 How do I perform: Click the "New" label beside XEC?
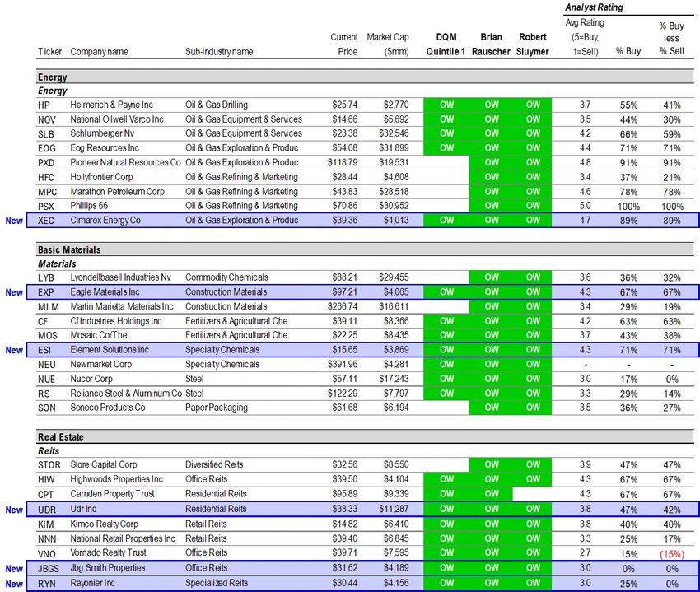tap(14, 221)
